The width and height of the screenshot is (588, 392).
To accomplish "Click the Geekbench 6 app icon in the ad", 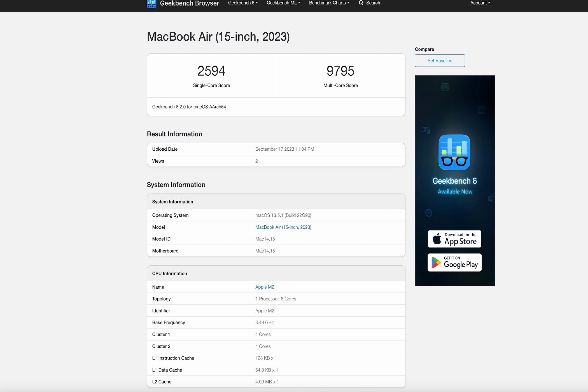I will tap(454, 152).
